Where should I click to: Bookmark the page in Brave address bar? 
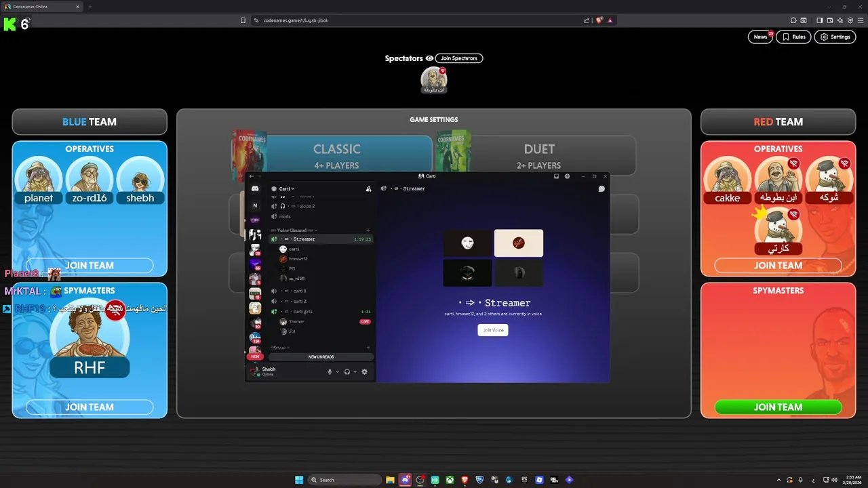tap(243, 20)
